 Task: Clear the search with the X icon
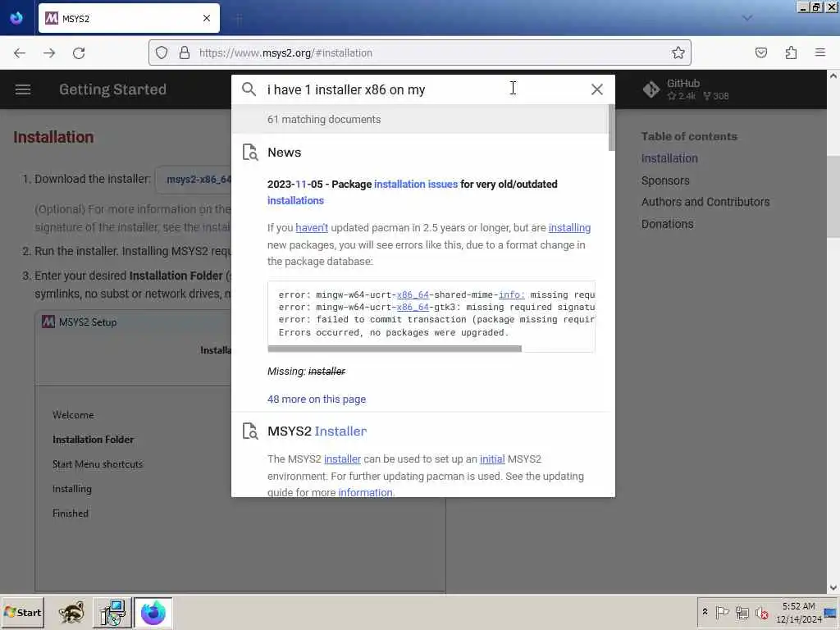coord(597,89)
